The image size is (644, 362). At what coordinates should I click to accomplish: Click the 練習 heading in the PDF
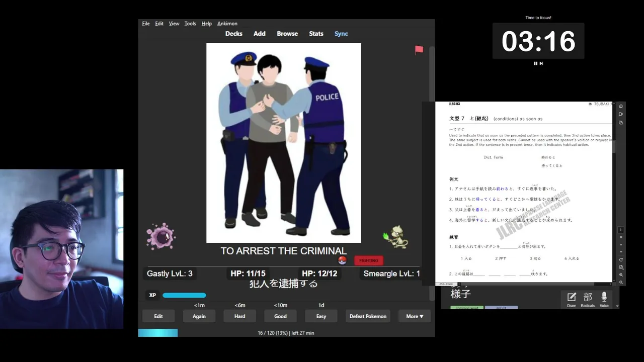tap(454, 237)
